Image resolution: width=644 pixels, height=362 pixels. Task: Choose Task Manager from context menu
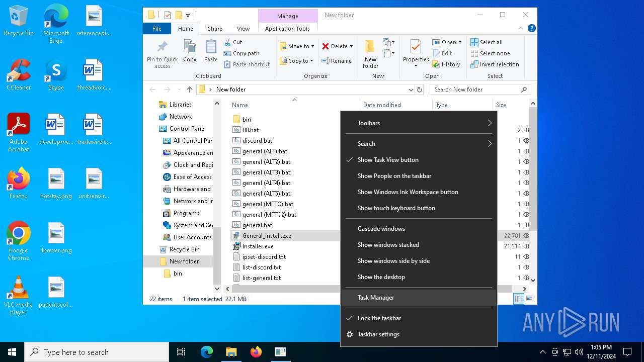pos(419,298)
